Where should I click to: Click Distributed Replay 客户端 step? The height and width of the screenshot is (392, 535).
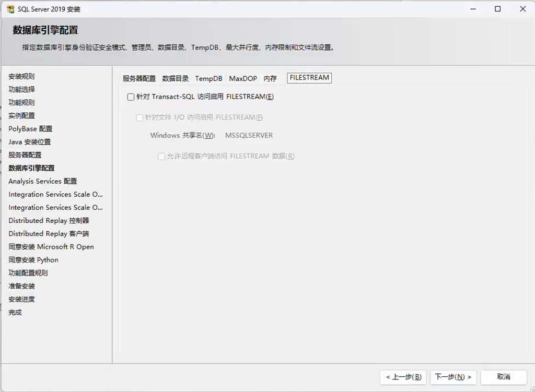(x=49, y=234)
